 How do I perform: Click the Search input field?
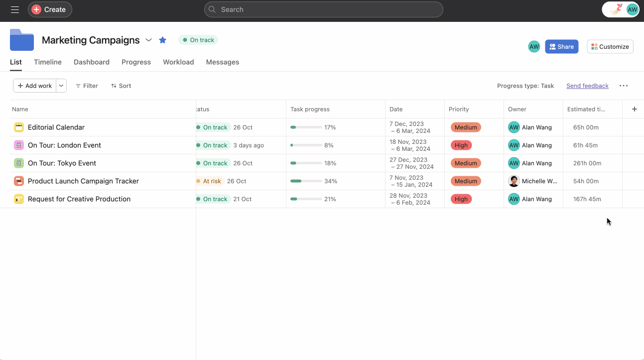click(x=324, y=9)
